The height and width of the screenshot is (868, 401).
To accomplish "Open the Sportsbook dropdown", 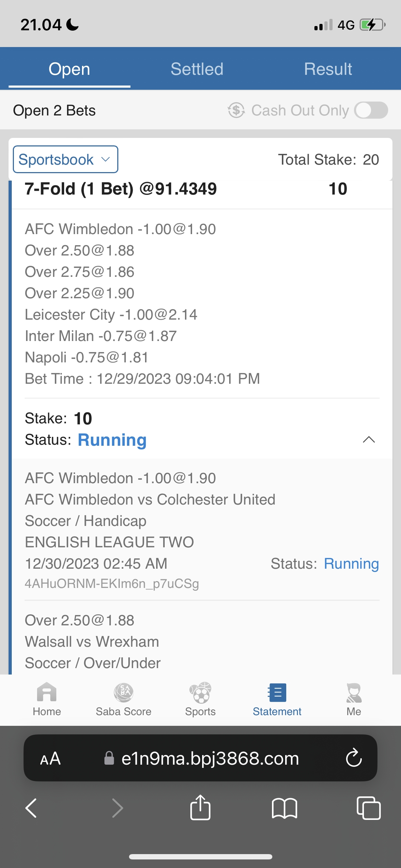I will 66,159.
